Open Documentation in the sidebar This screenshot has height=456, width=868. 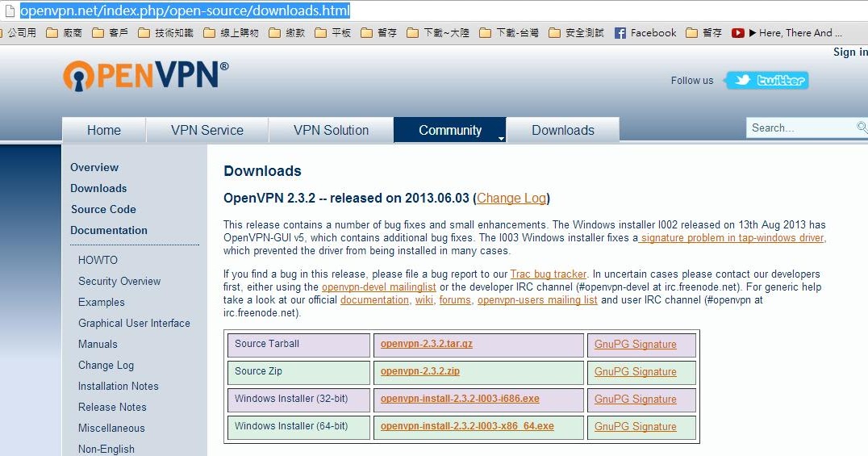pyautogui.click(x=109, y=231)
